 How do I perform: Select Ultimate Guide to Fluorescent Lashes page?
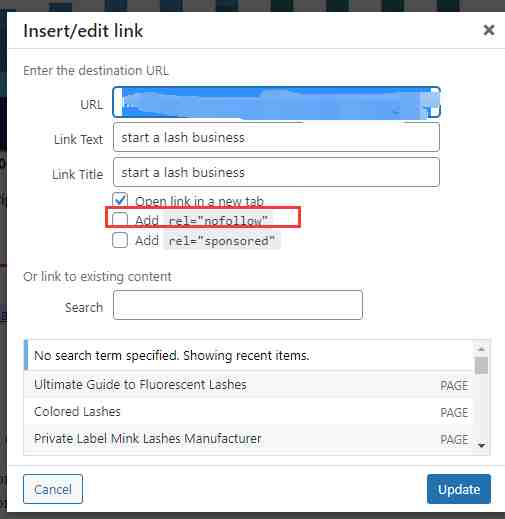pos(248,385)
